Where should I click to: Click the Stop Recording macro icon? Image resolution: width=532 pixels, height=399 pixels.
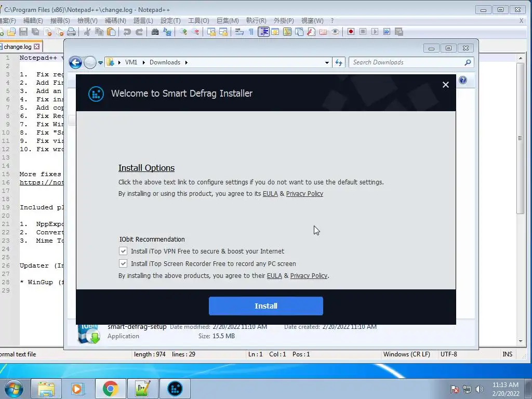(363, 32)
